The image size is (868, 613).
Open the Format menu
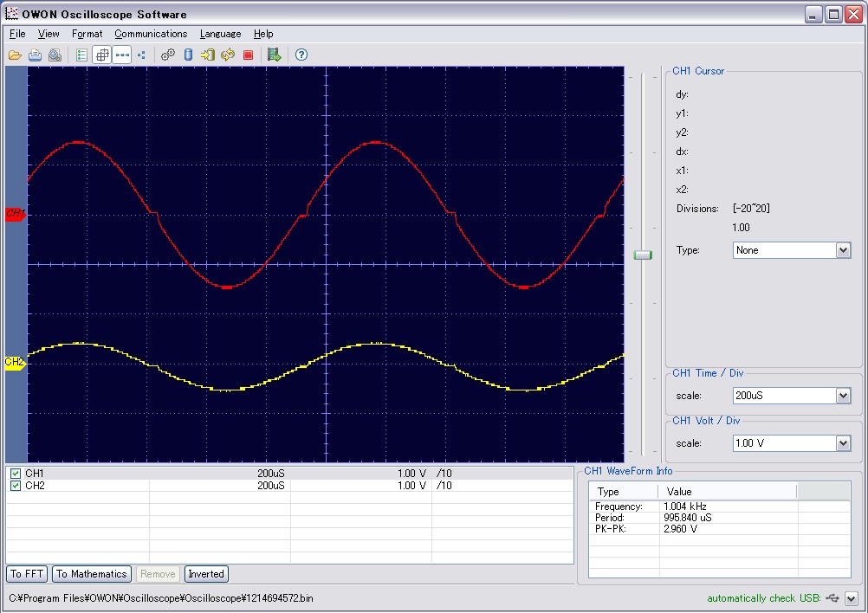click(87, 34)
